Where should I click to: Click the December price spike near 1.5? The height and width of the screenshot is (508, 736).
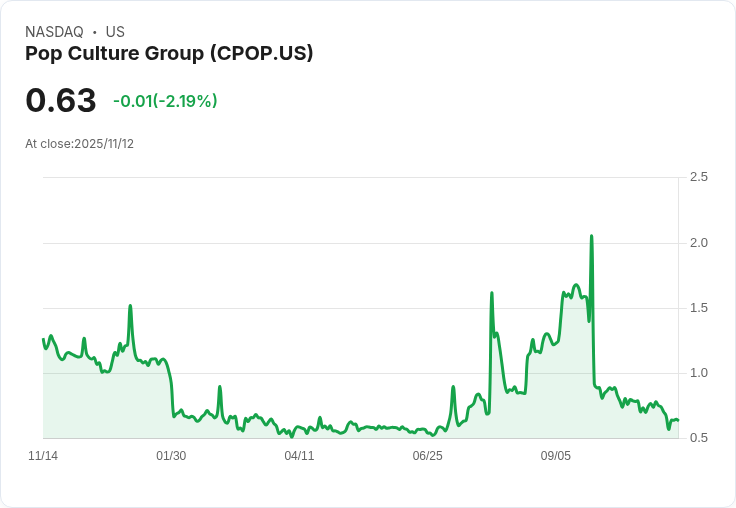click(130, 307)
